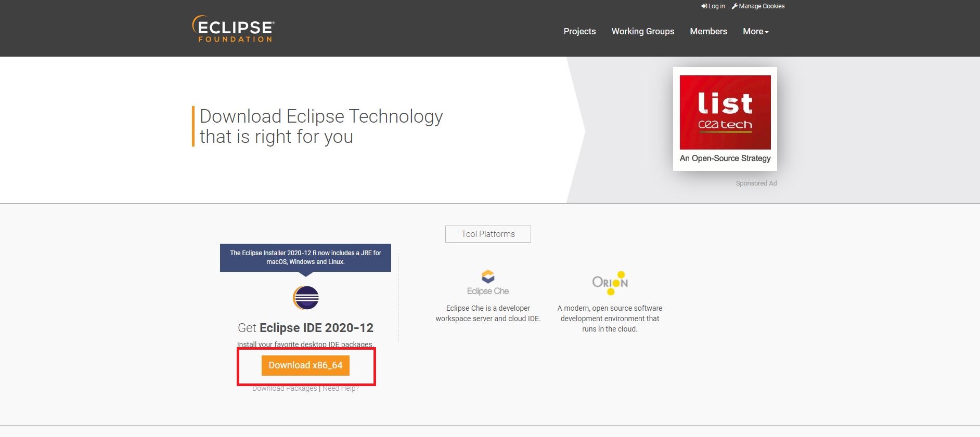Click the Log in link
The height and width of the screenshot is (437, 980).
tap(713, 6)
